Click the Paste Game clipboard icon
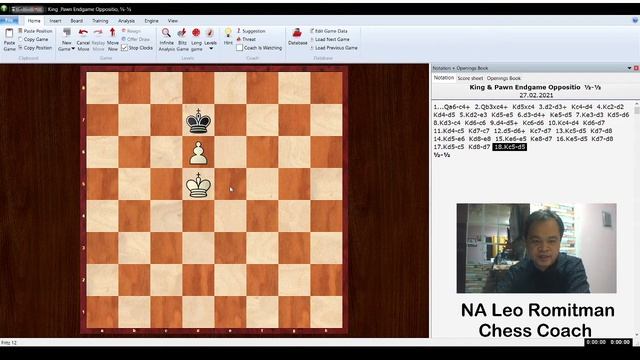 [9, 34]
